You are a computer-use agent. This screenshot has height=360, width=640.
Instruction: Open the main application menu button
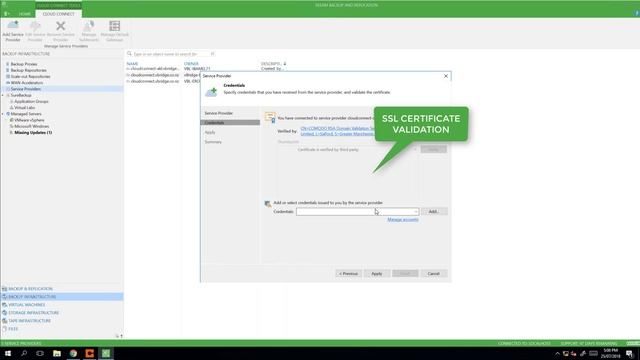pos(7,13)
